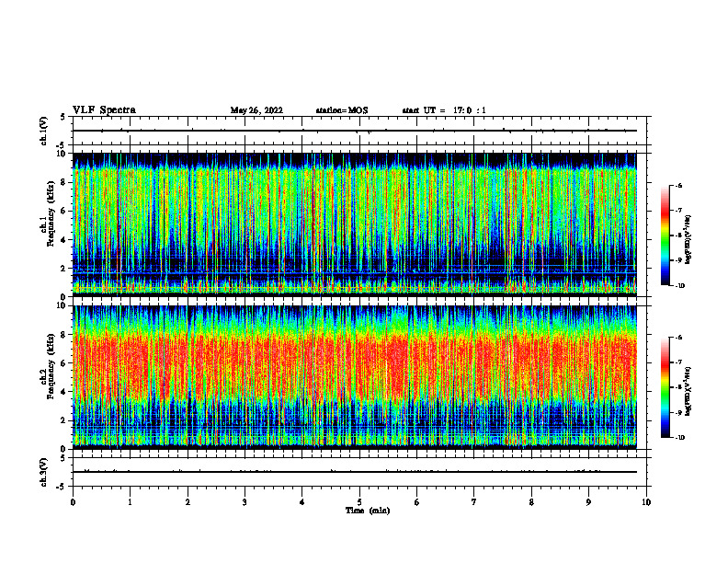728x563 pixels.
Task: Click time axis tick label "10"
Action: click(646, 502)
